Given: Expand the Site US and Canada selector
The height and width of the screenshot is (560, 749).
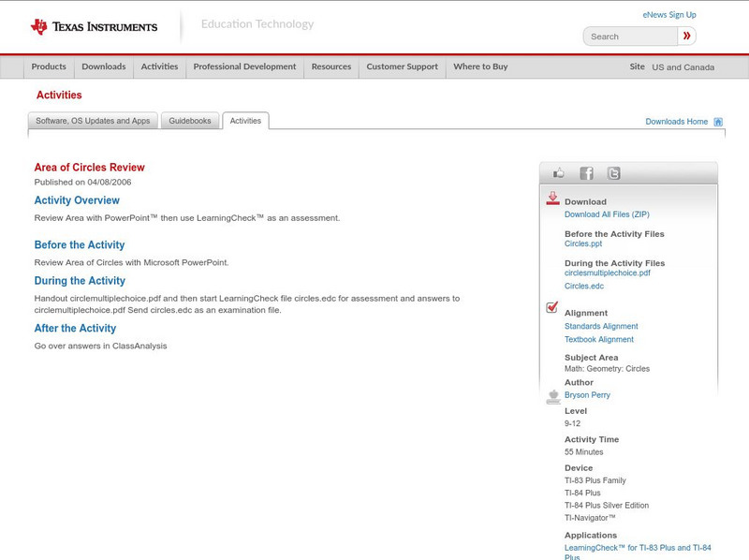Looking at the screenshot, I should click(x=672, y=67).
